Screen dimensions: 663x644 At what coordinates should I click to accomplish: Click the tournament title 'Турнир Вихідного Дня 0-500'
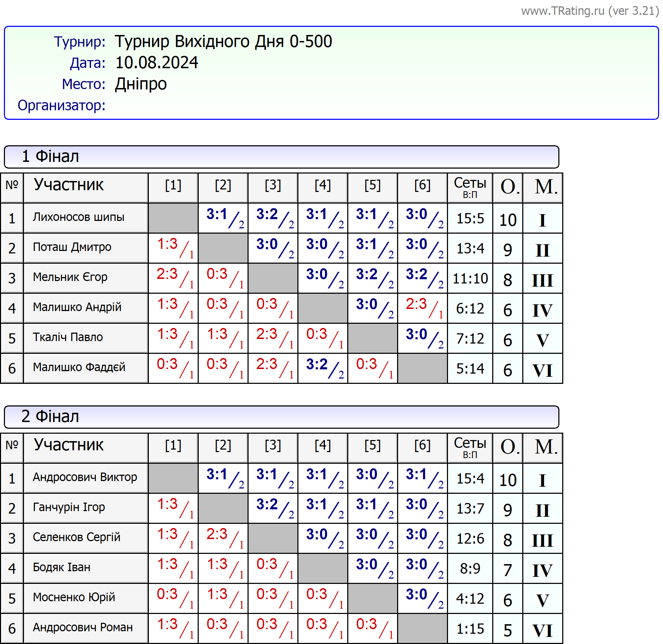[x=223, y=41]
